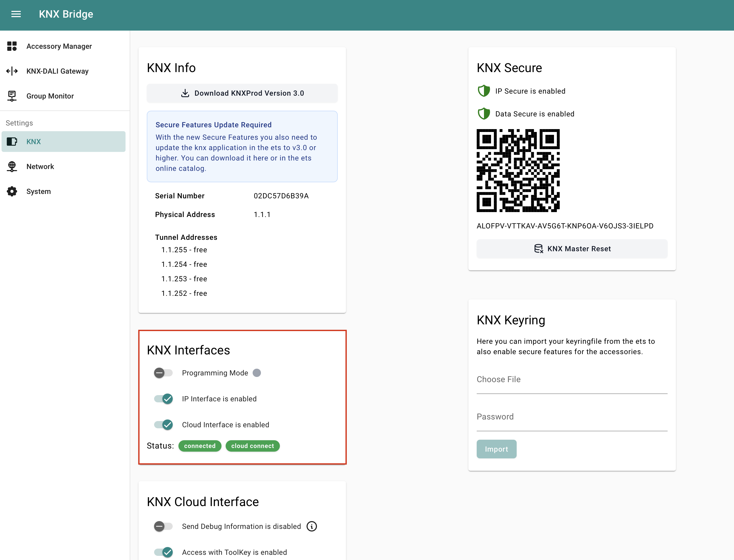The width and height of the screenshot is (734, 560).
Task: Click the Group Monitor icon
Action: pyautogui.click(x=12, y=96)
